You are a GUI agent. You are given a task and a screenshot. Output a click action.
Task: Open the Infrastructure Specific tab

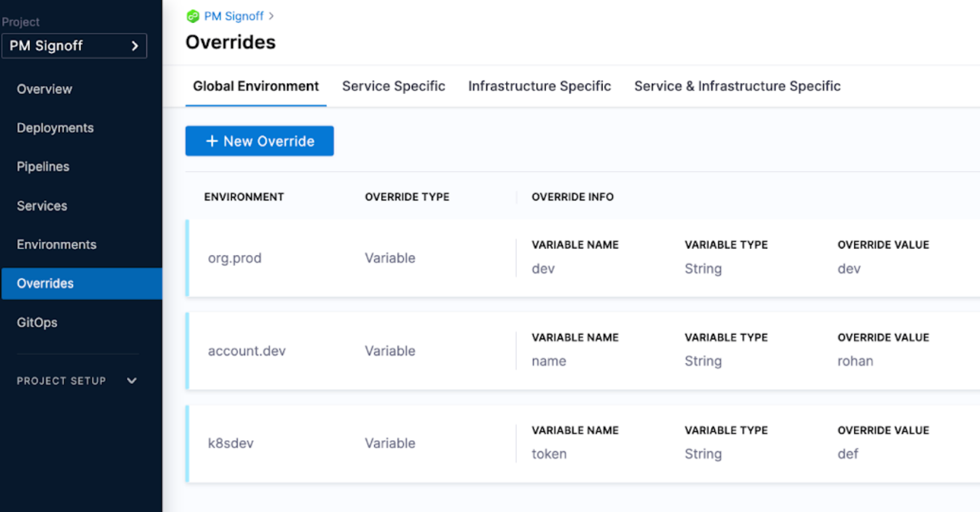(x=539, y=86)
